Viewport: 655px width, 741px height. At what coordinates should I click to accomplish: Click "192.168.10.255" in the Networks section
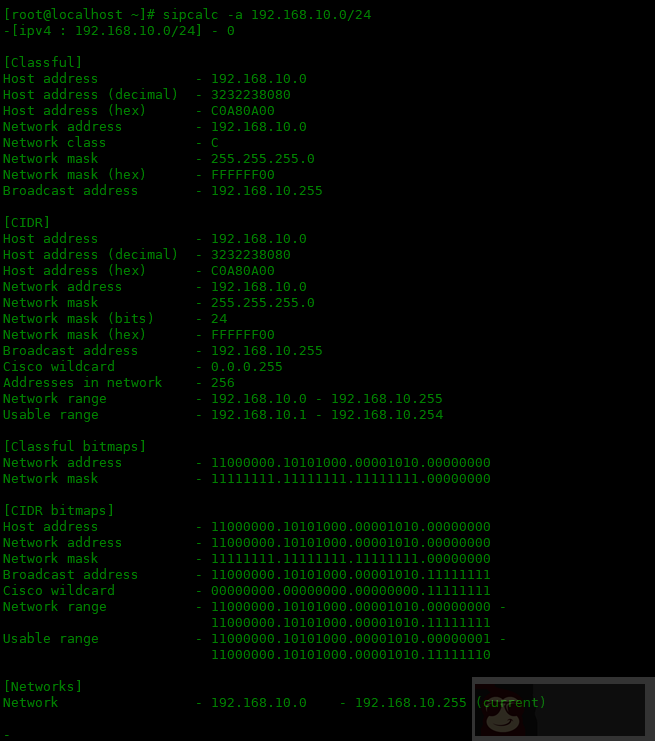pyautogui.click(x=411, y=703)
